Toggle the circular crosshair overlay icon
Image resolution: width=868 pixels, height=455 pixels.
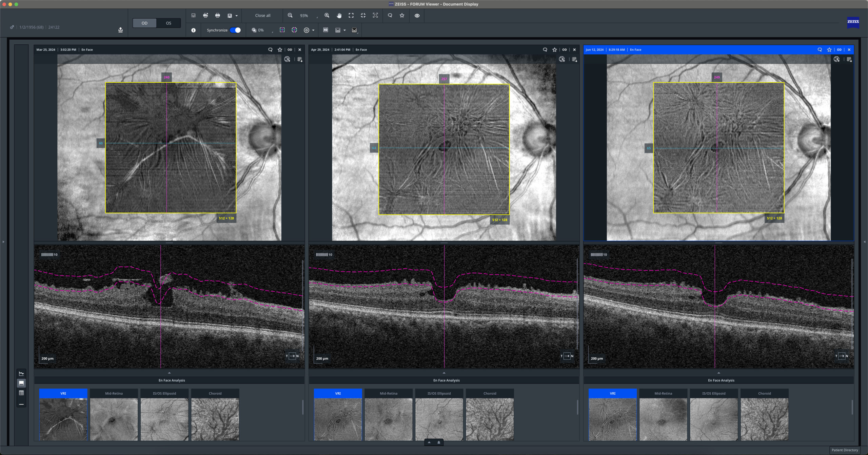(x=294, y=30)
